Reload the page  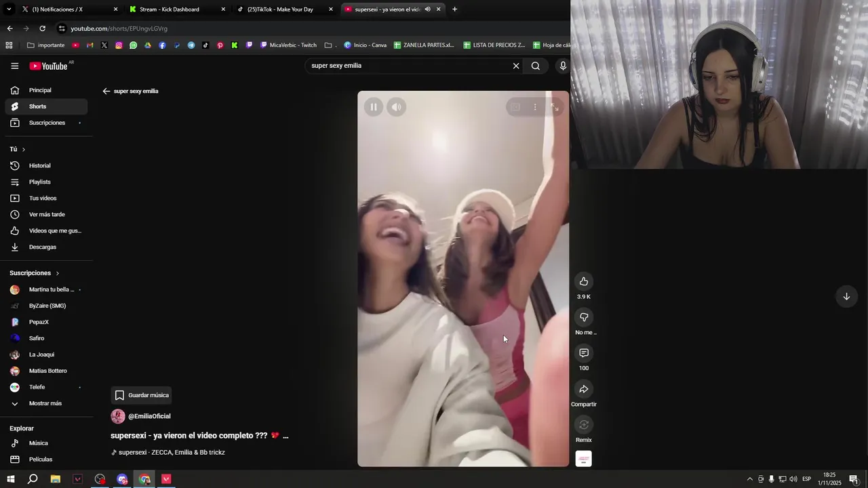click(x=42, y=28)
